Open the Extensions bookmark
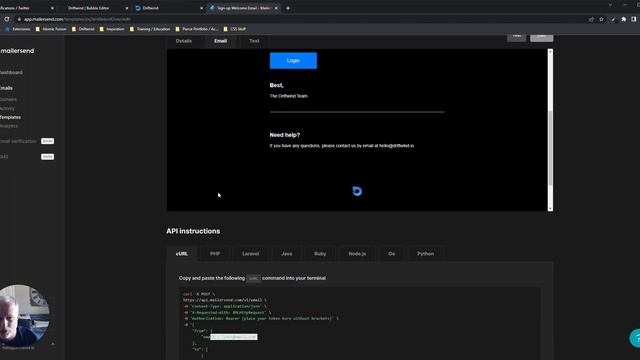 [18, 29]
